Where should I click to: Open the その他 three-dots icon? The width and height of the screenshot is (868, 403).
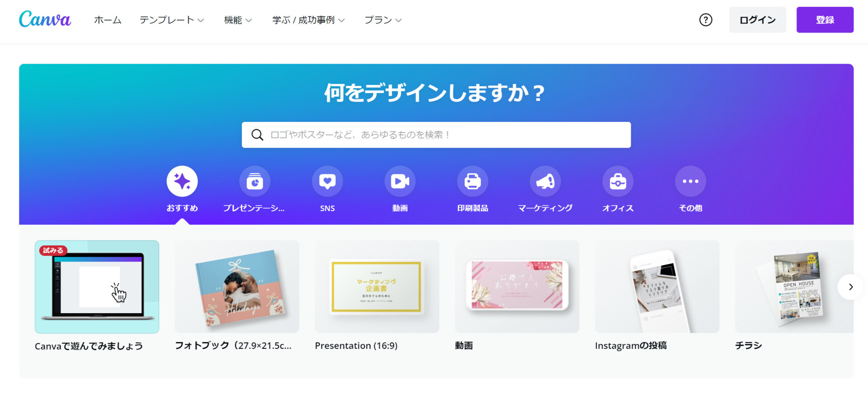691,181
